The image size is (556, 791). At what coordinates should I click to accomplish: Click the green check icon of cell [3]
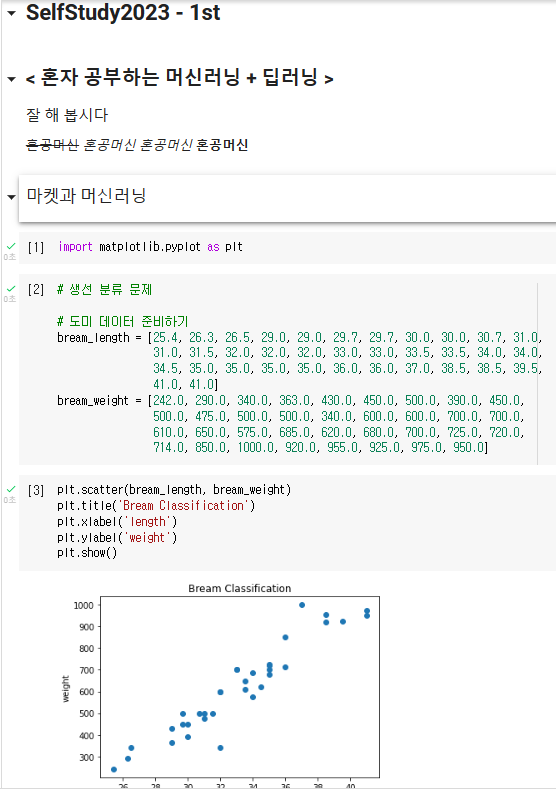(11, 489)
